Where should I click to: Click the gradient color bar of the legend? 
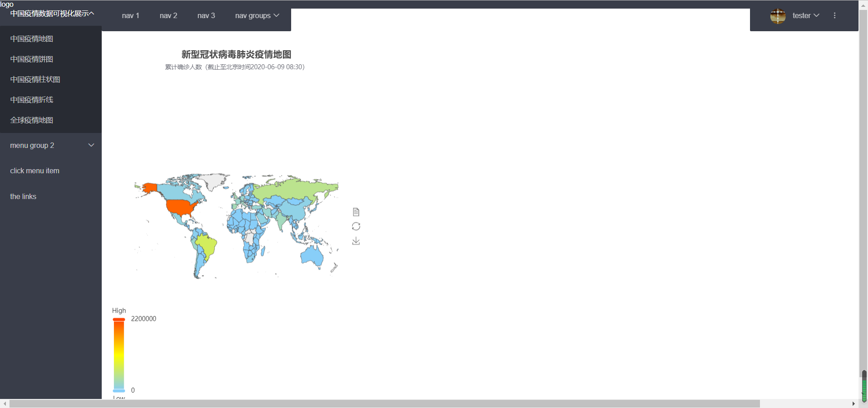pyautogui.click(x=119, y=355)
